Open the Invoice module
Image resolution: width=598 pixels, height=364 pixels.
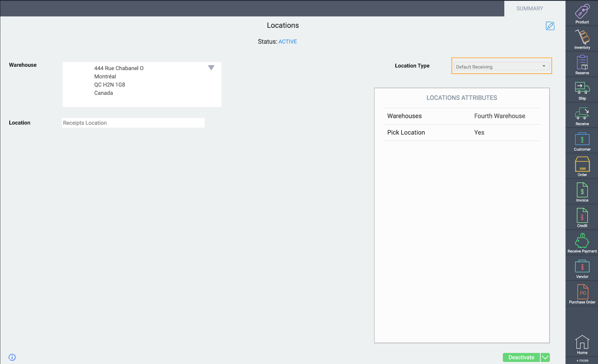[x=582, y=191]
